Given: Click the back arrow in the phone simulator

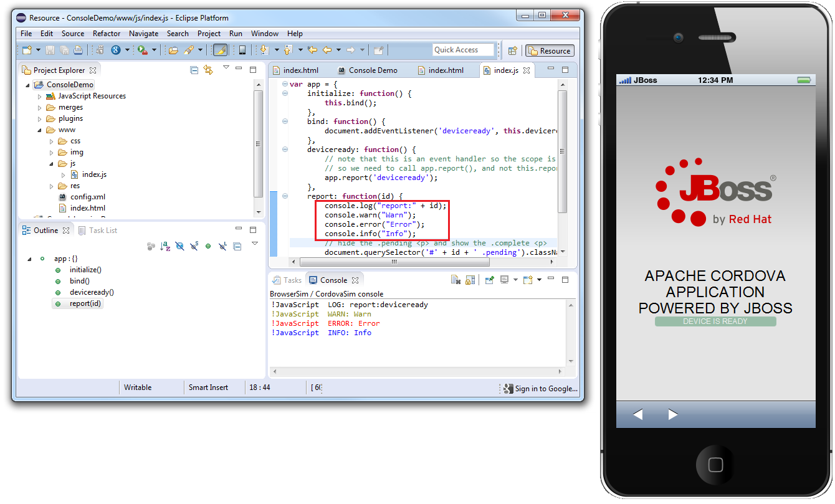Looking at the screenshot, I should (637, 414).
